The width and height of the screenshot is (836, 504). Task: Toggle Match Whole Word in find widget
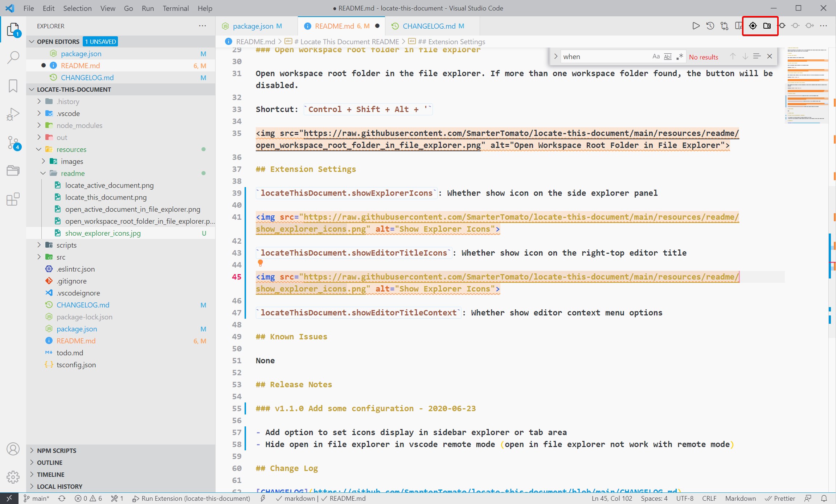pyautogui.click(x=668, y=57)
